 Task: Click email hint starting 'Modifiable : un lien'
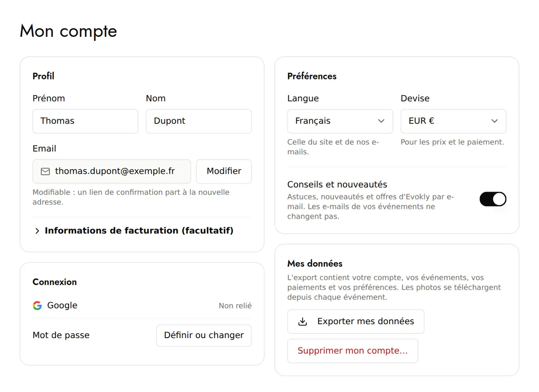[131, 197]
